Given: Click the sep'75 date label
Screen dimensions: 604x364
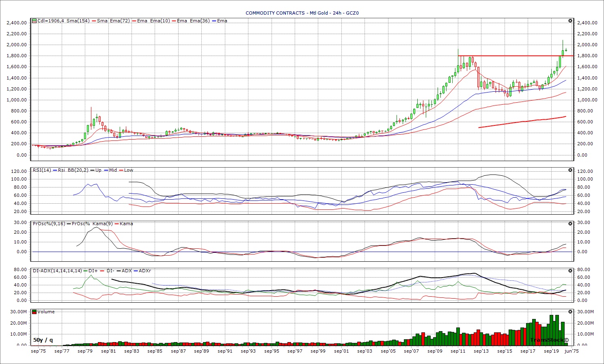Looking at the screenshot, I should [x=39, y=351].
